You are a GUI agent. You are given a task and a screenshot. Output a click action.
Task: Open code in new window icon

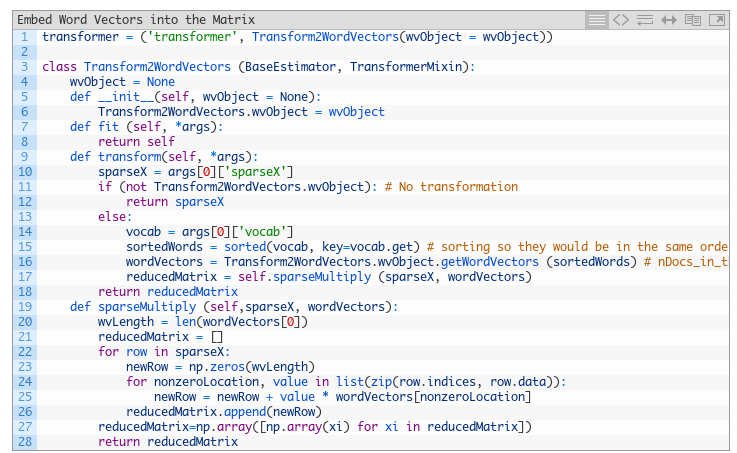click(x=717, y=20)
